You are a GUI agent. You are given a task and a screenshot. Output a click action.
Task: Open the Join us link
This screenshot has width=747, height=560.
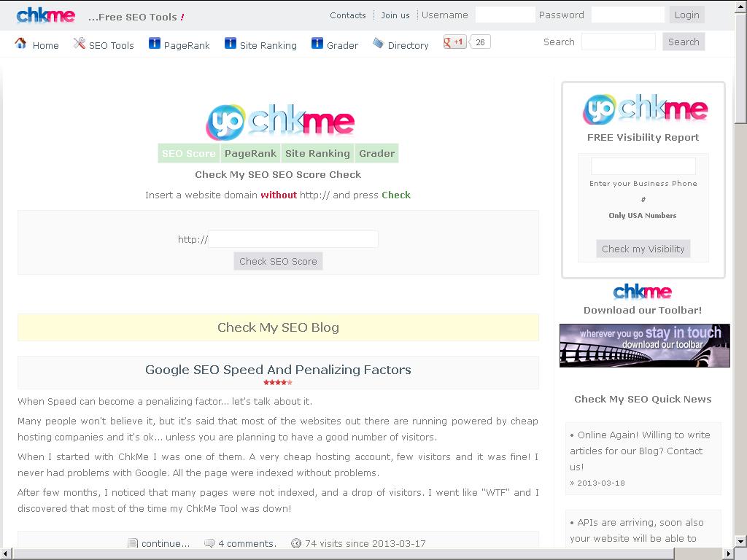tap(395, 15)
